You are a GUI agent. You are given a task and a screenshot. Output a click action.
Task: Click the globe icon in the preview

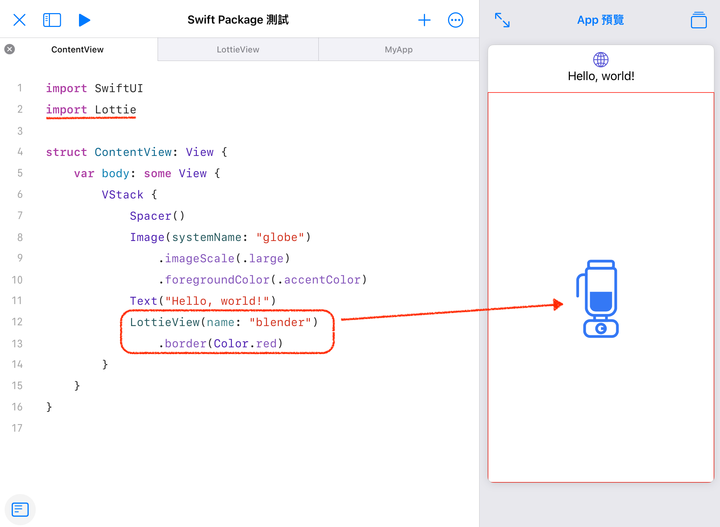tap(601, 59)
